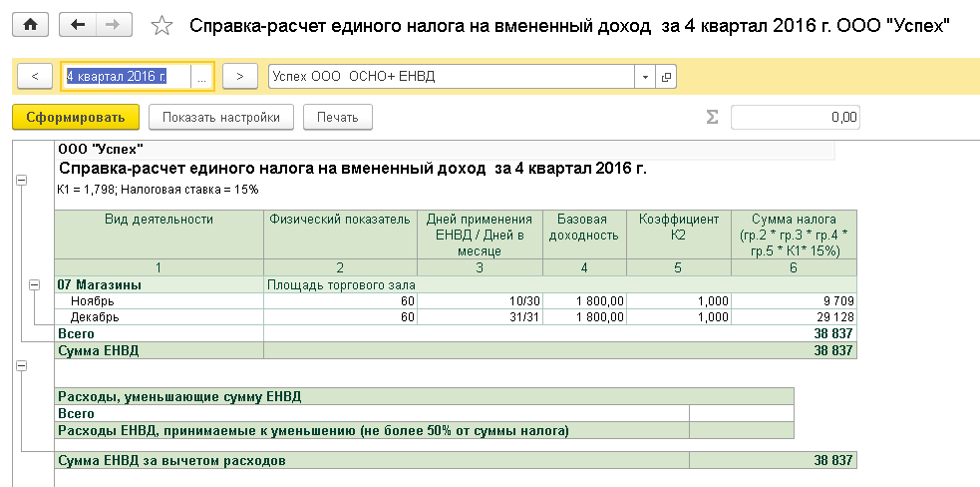The image size is (980, 487).
Task: Switch to the previous period
Action: click(x=35, y=76)
